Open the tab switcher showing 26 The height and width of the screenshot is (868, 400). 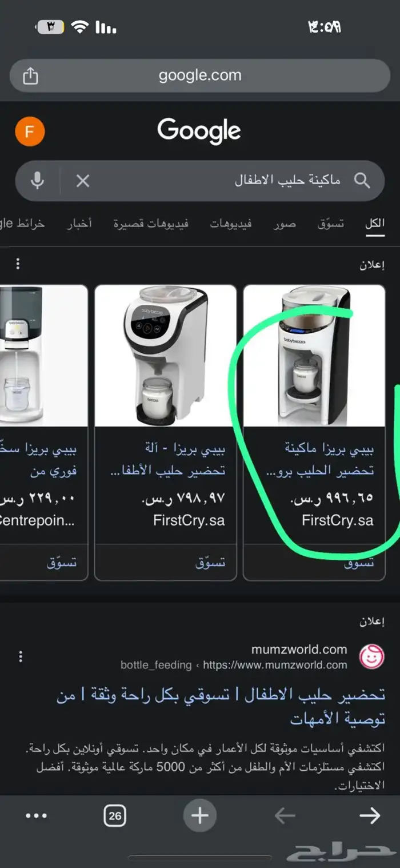[x=115, y=816]
